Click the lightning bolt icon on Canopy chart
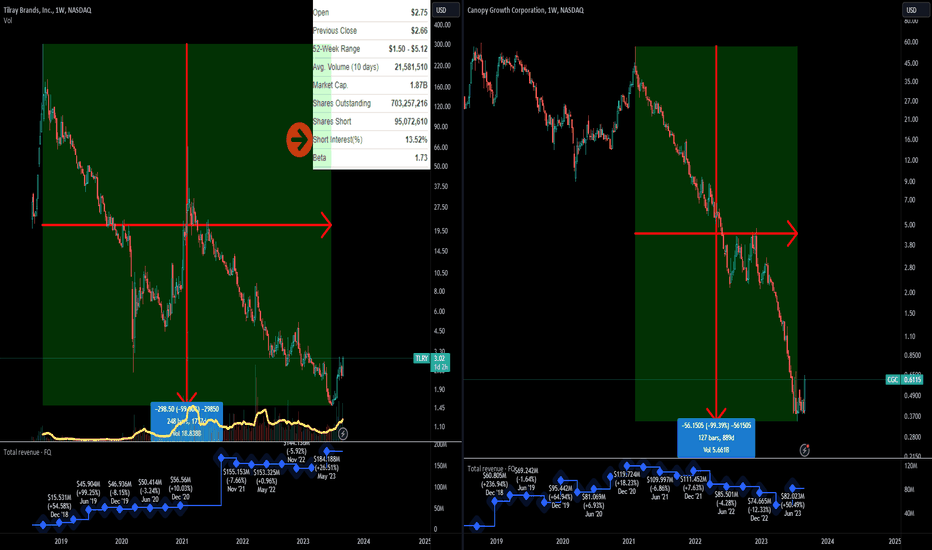932x550 pixels. point(804,450)
